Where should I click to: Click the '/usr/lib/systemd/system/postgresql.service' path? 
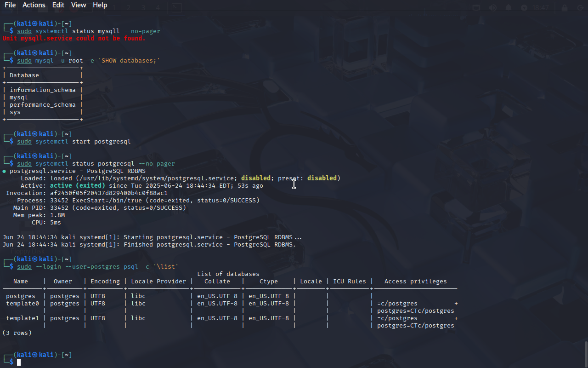pos(157,178)
